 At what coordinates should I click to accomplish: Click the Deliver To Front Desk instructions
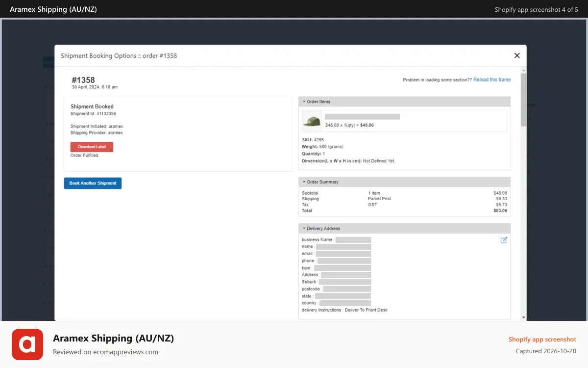tap(366, 310)
